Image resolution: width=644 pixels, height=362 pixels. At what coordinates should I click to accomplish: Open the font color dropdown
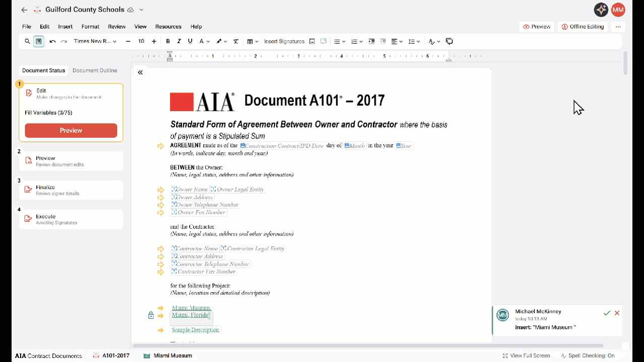click(204, 42)
